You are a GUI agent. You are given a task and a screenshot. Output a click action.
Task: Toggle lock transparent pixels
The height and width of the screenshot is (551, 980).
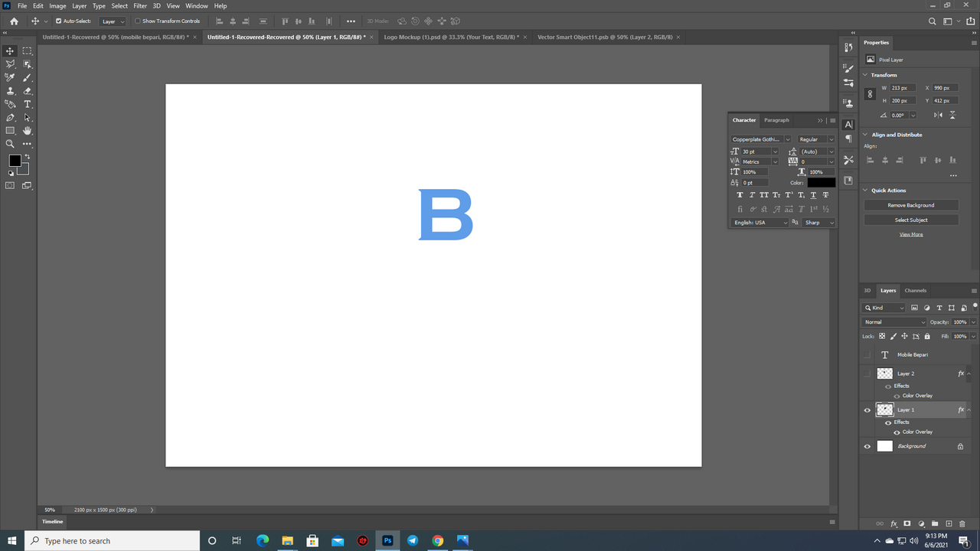pos(882,336)
